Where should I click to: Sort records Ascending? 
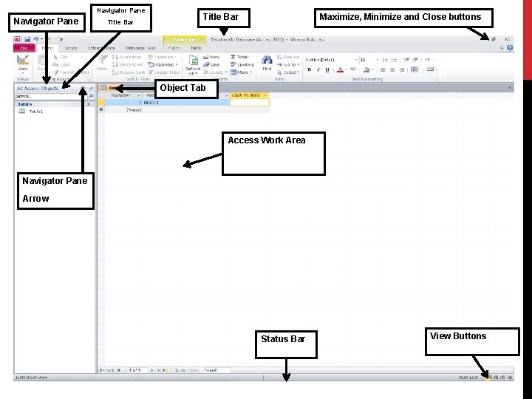coord(126,57)
